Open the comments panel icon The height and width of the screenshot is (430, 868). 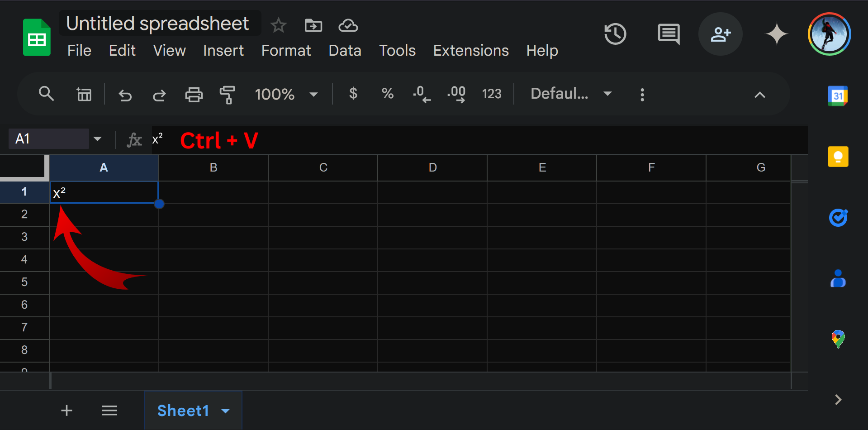pyautogui.click(x=669, y=34)
